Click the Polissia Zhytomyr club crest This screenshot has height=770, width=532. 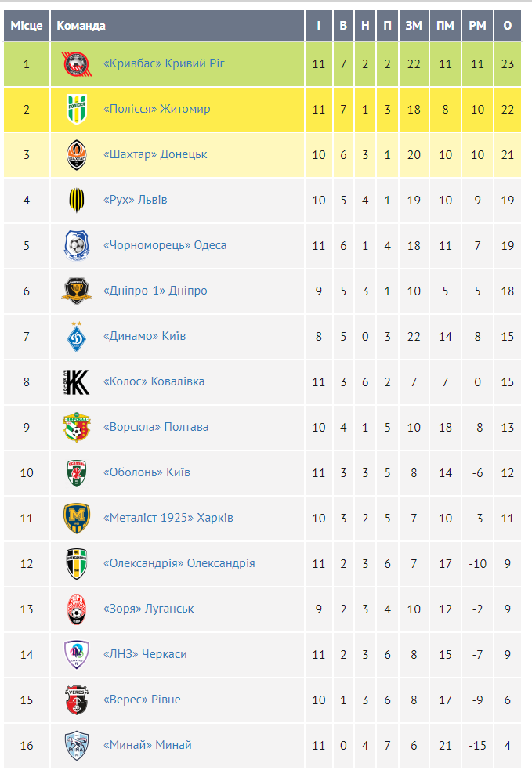(77, 109)
